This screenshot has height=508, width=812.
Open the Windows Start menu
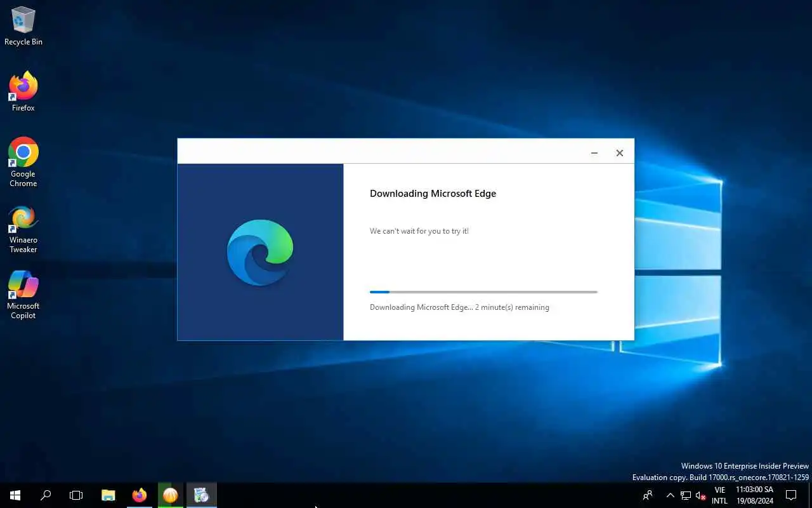[x=15, y=495]
